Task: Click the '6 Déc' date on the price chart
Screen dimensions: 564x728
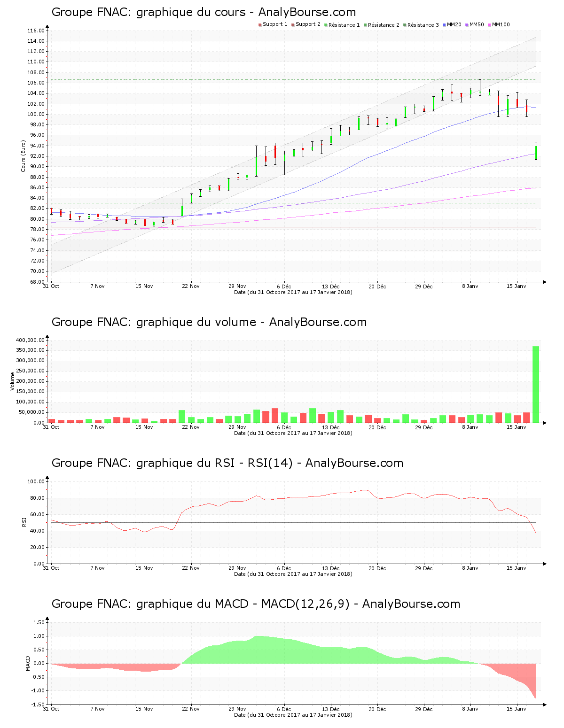Action: click(284, 286)
